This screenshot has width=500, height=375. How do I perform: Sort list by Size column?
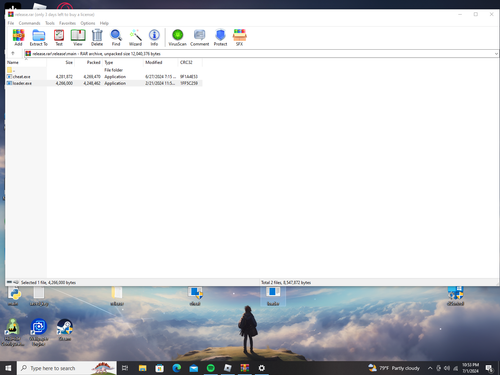point(61,62)
